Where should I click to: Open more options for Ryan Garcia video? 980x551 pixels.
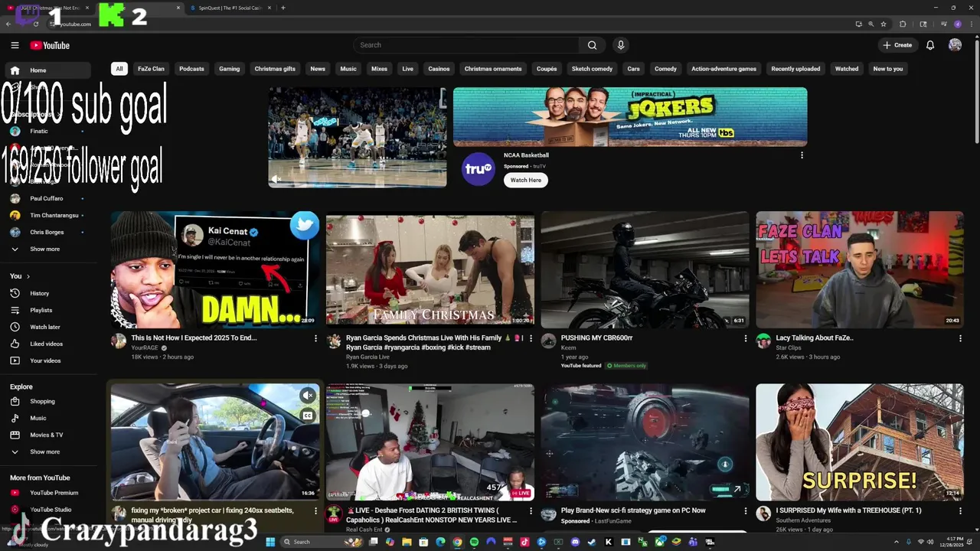coord(531,338)
